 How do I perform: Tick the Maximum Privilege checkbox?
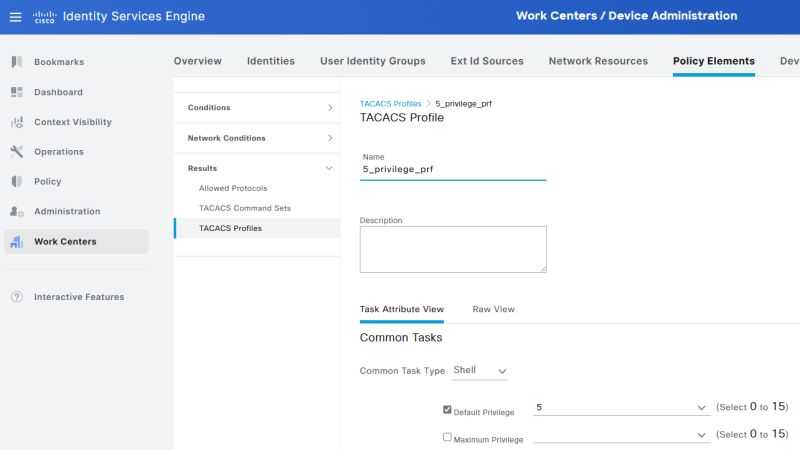[447, 437]
